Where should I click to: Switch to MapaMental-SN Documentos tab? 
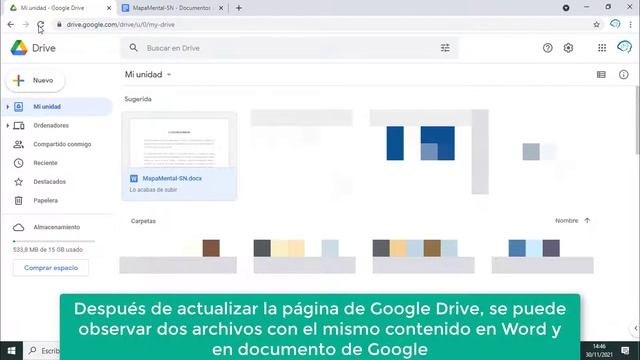tap(172, 8)
